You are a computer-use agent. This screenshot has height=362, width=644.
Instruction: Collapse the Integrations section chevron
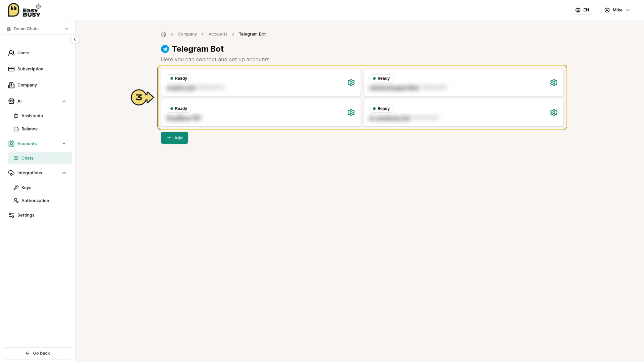point(64,173)
